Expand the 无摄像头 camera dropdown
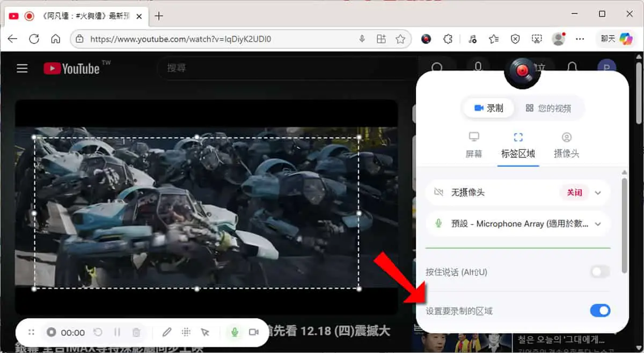 (x=598, y=192)
